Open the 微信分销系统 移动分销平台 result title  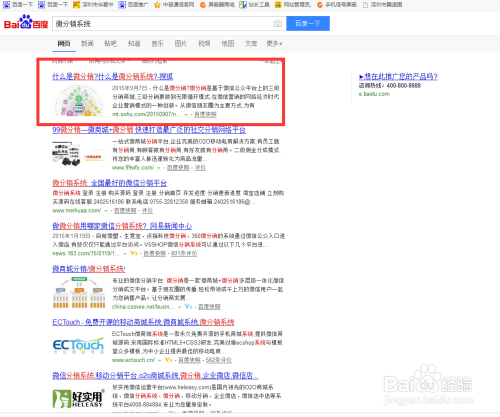click(x=155, y=376)
